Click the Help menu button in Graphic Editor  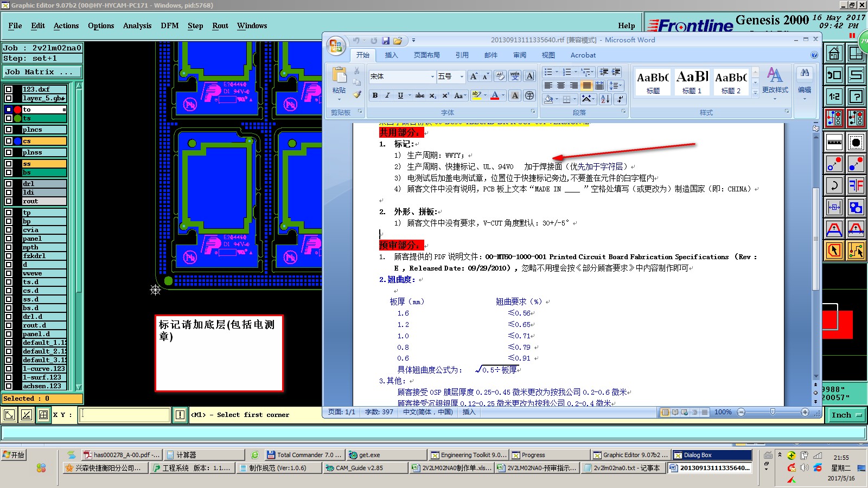[x=627, y=25]
